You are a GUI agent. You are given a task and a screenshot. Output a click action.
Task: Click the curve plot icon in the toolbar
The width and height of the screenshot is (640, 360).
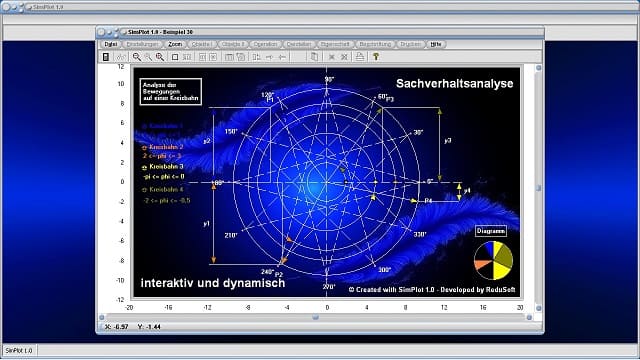[121, 57]
